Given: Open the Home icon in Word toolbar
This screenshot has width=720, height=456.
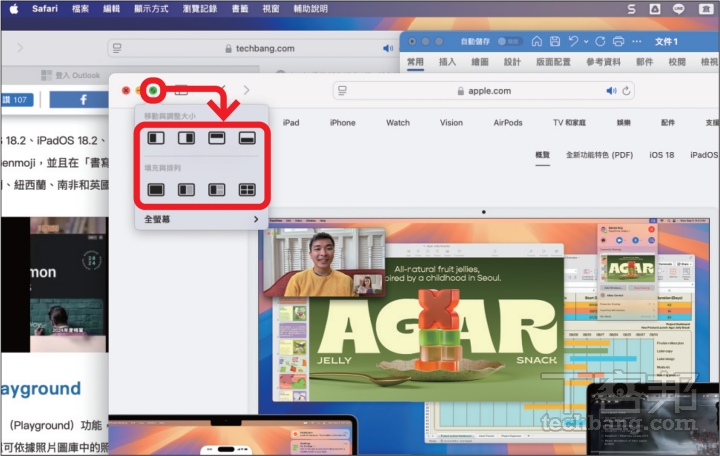Looking at the screenshot, I should point(536,41).
